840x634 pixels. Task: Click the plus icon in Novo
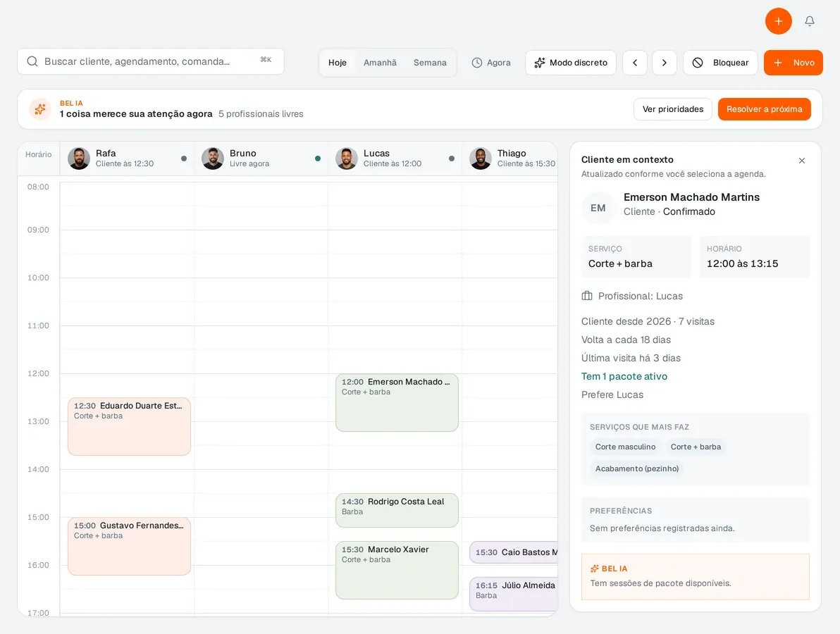pyautogui.click(x=778, y=63)
